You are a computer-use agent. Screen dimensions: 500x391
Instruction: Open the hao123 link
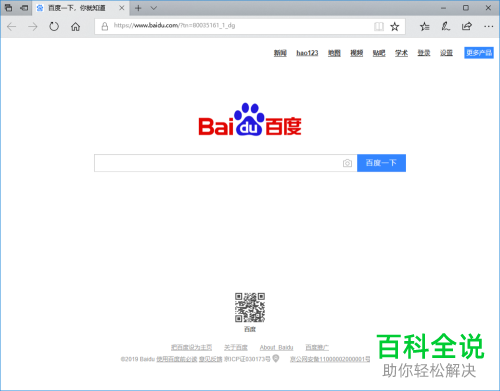pos(307,53)
